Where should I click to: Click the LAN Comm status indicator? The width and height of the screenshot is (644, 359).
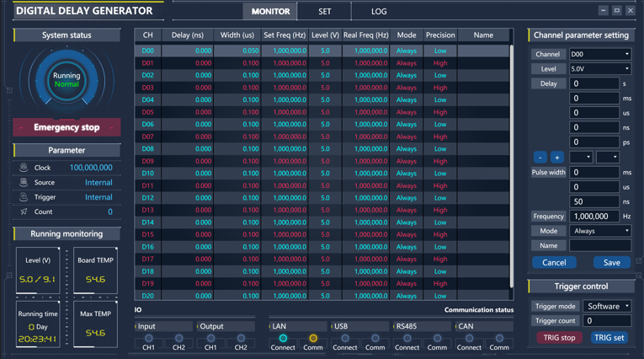[x=313, y=338]
